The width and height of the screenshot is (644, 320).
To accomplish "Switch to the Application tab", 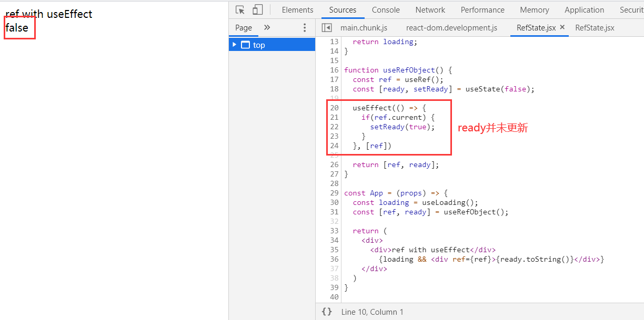I will [x=584, y=10].
